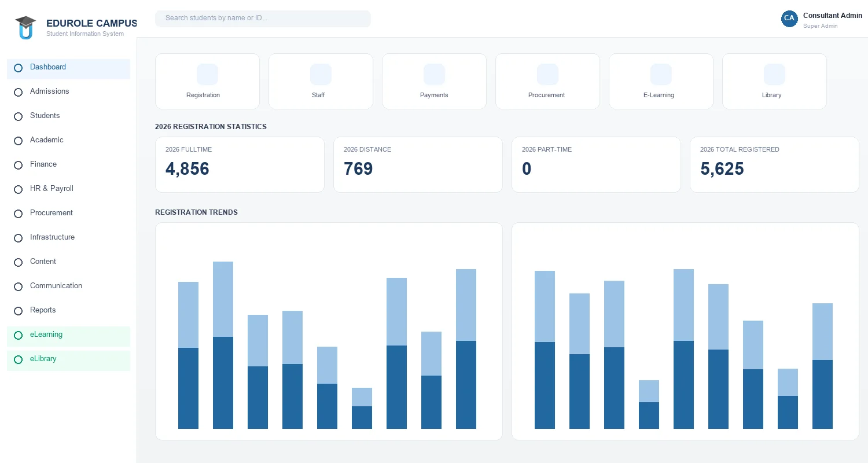Click the shortest bar in left chart

click(x=362, y=408)
